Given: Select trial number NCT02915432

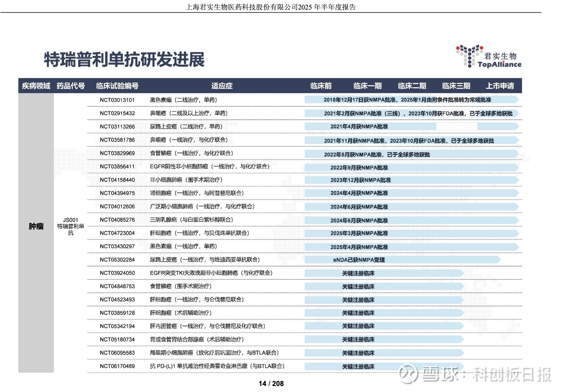Looking at the screenshot, I should pyautogui.click(x=117, y=113).
